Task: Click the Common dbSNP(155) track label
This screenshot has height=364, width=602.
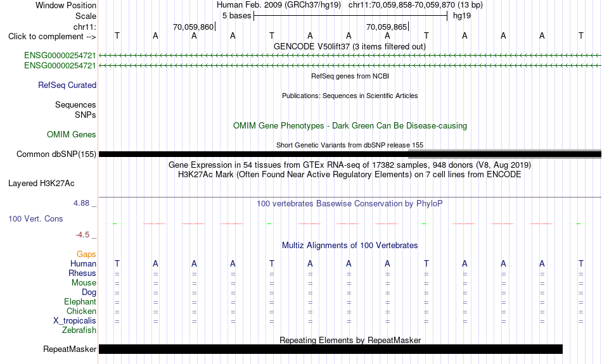Action: pyautogui.click(x=56, y=154)
